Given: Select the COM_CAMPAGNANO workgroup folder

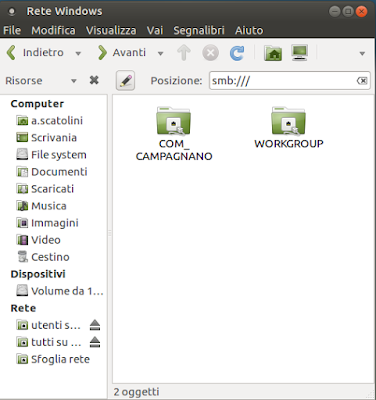Looking at the screenshot, I should click(174, 134).
